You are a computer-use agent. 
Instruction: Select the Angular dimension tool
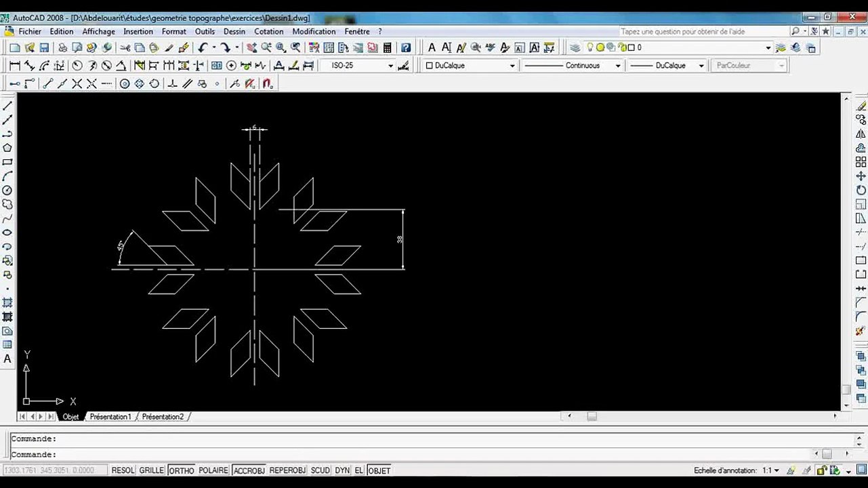(x=121, y=66)
